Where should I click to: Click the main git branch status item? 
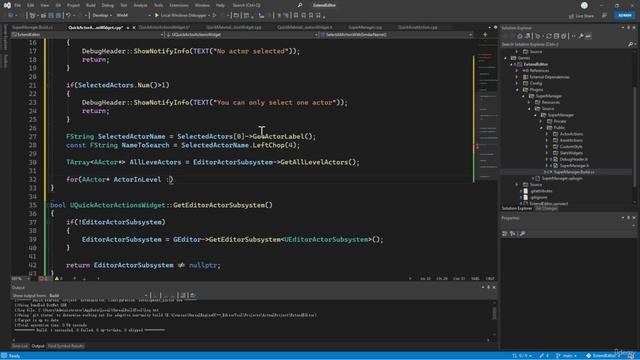click(x=567, y=356)
